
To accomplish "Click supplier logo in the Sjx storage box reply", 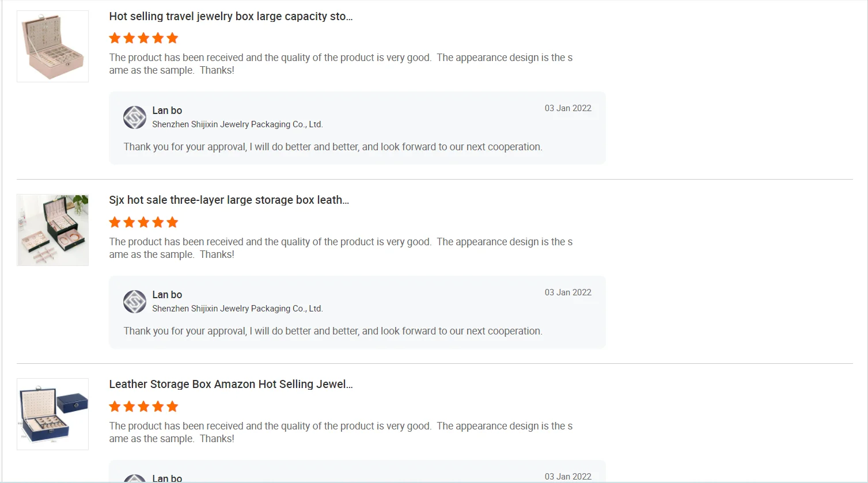I will [x=135, y=302].
